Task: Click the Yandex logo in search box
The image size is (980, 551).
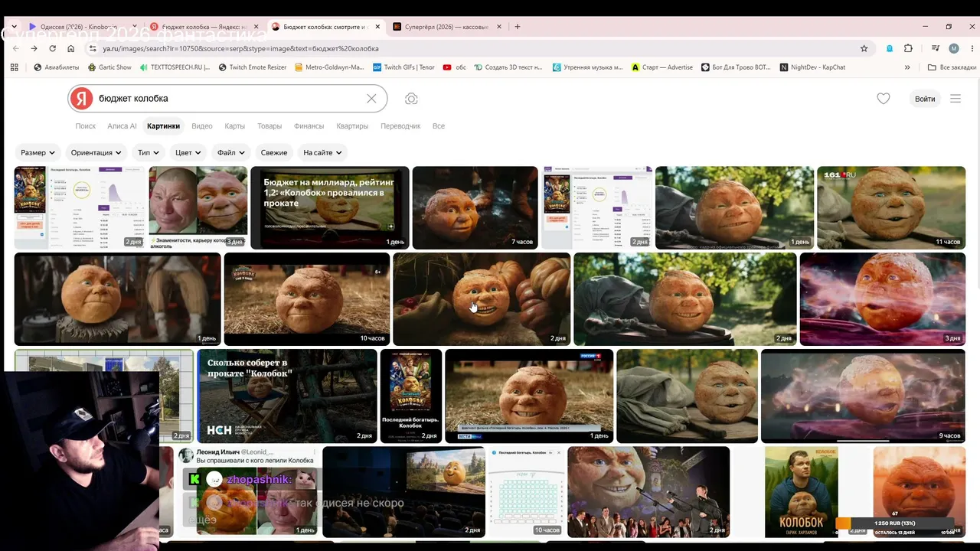Action: click(x=82, y=99)
